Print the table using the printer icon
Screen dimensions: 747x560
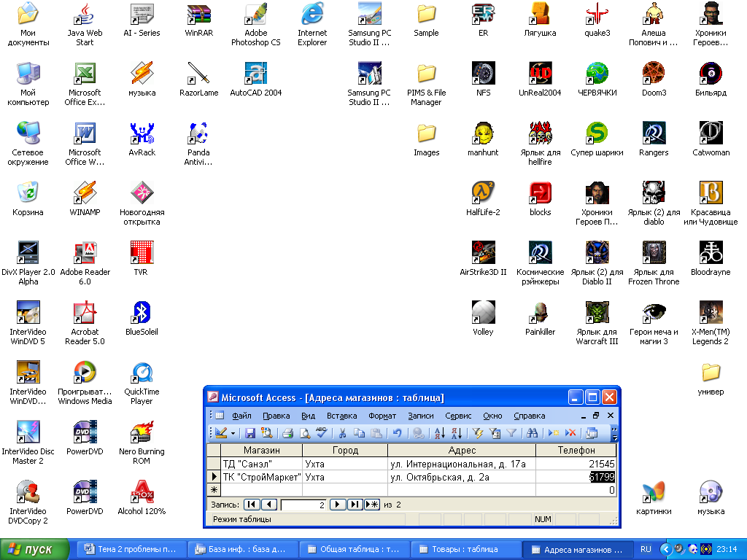click(x=287, y=433)
